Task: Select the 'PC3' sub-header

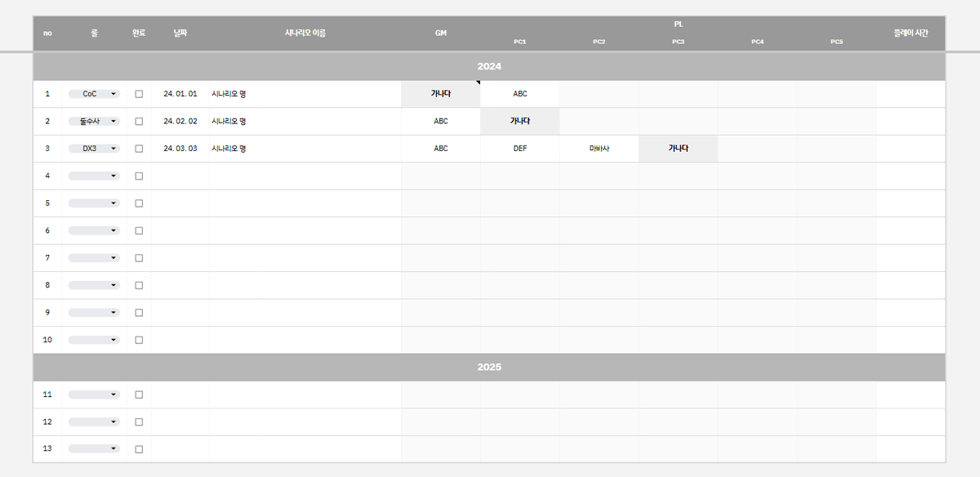Action: coord(678,42)
